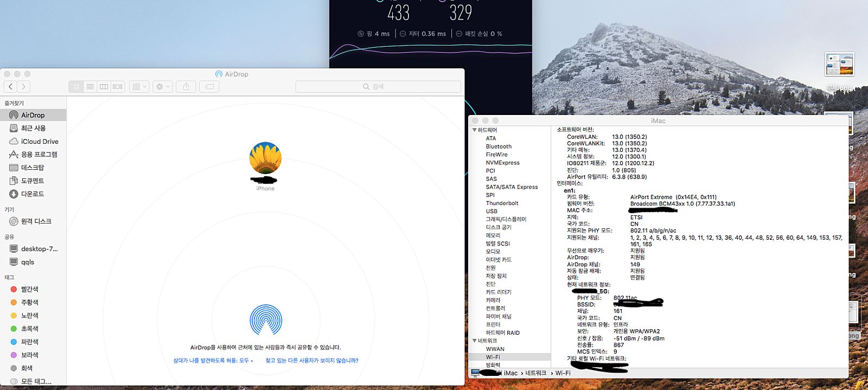Select Thunderbolt in the hardware list
The image size is (868, 390).
pos(502,203)
